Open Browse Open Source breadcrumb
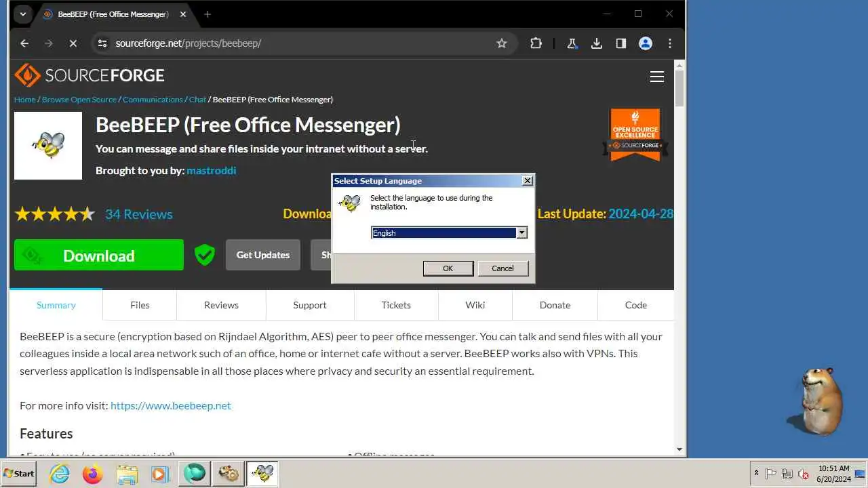The image size is (868, 488). (x=79, y=99)
